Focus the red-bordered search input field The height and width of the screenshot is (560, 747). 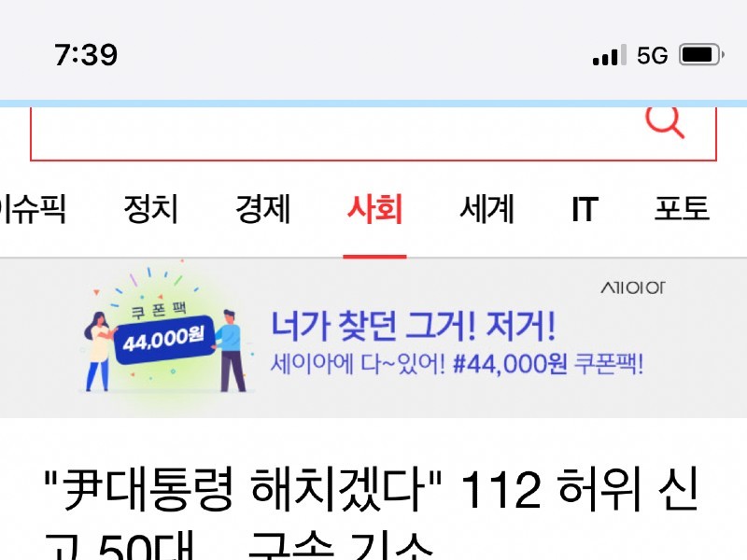point(373,134)
